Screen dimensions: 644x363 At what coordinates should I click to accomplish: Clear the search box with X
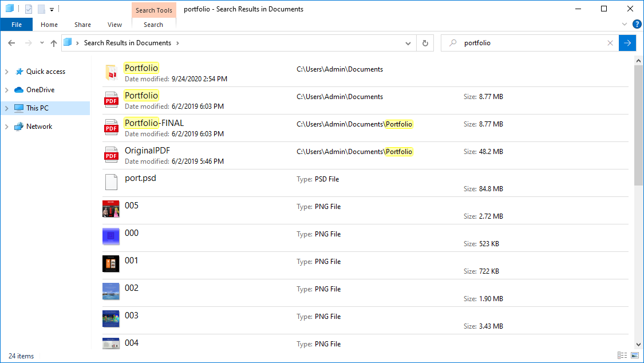610,43
